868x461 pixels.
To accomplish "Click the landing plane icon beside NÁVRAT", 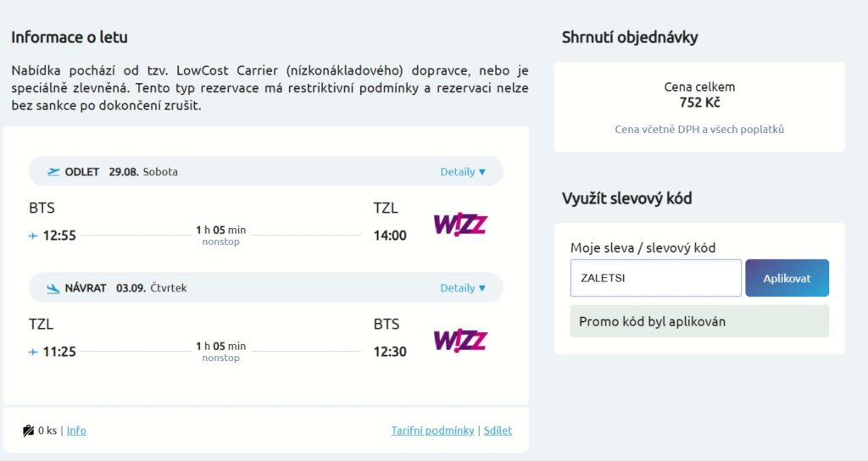I will [53, 288].
